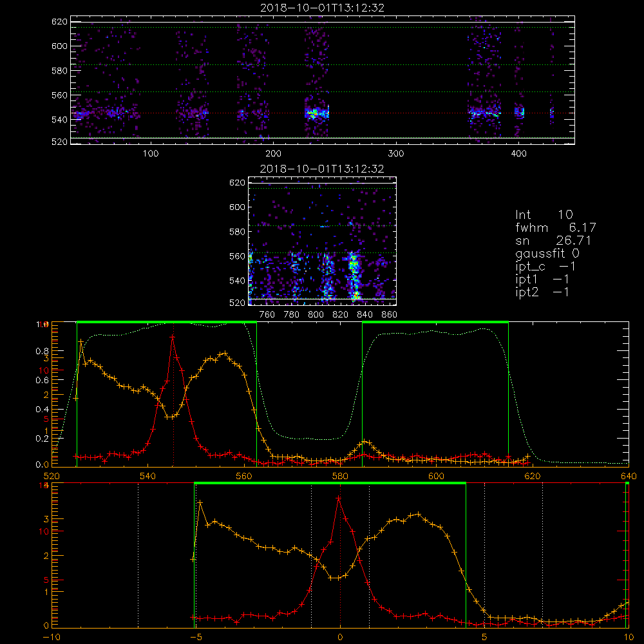644x644 pixels.
Task: Click the x-axis label 100 on the top plot
Action: (151, 153)
